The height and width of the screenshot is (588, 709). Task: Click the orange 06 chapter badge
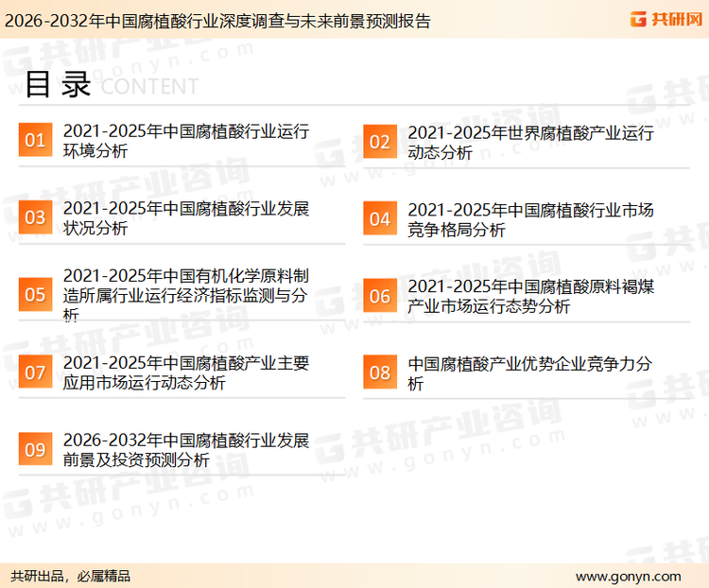pos(380,296)
